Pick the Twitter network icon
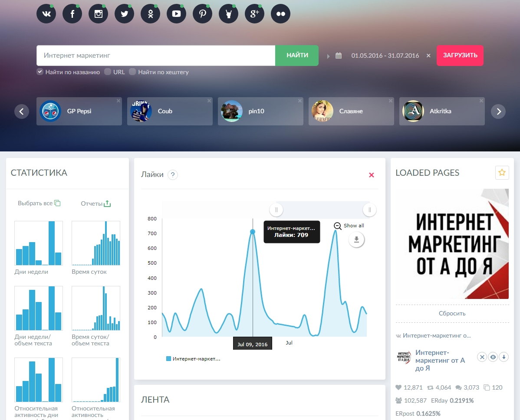 click(x=125, y=14)
